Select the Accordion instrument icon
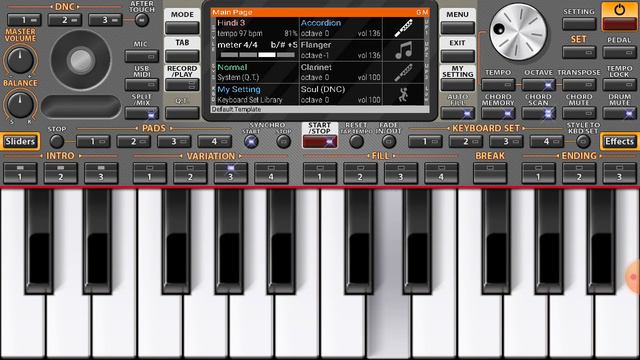The width and height of the screenshot is (640, 360). coord(404,28)
